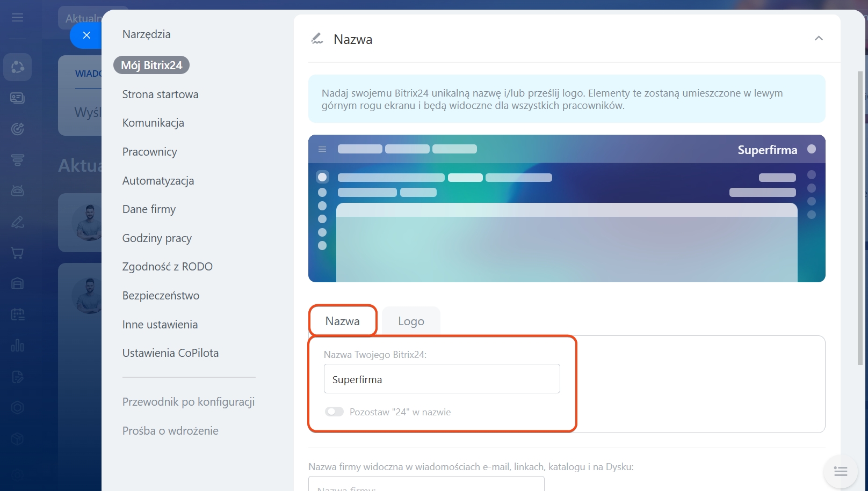Open the collaboration icon in left sidebar
This screenshot has height=491, width=868.
pyautogui.click(x=18, y=67)
